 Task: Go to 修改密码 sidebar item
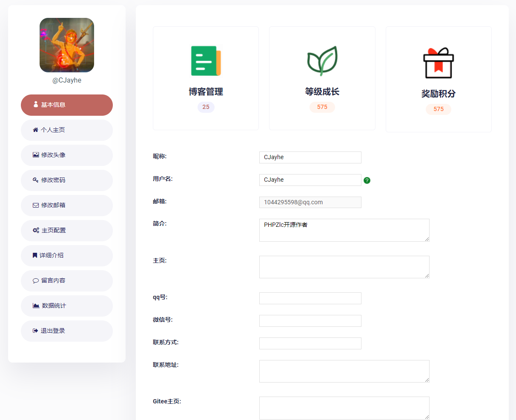[x=67, y=180]
